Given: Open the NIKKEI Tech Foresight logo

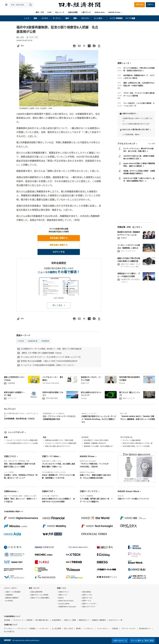Looking at the screenshot, I should point(97,526).
